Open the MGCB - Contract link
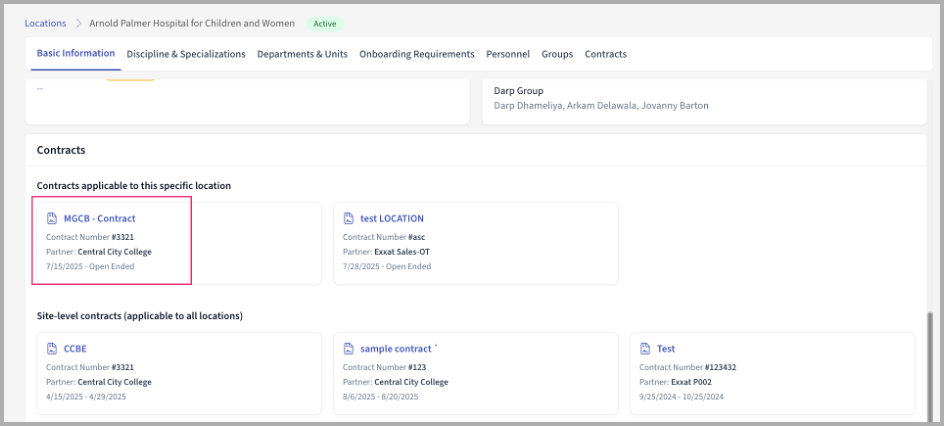Viewport: 944px width, 426px height. (99, 218)
